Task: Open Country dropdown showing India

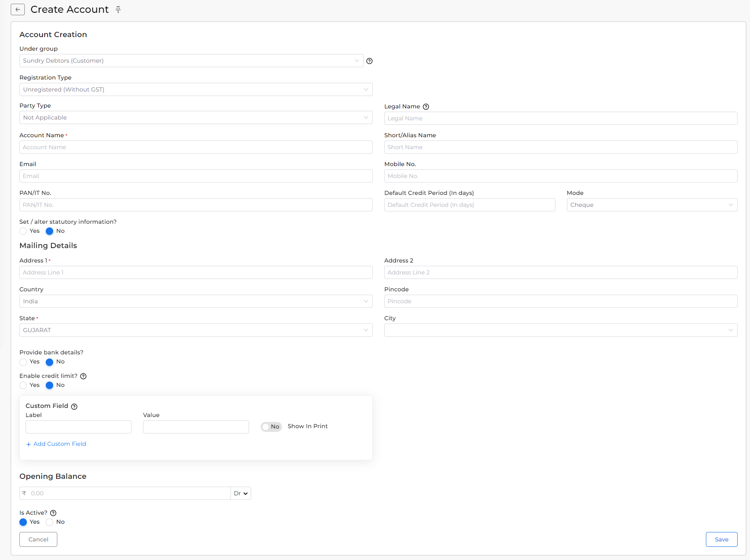Action: [x=196, y=301]
